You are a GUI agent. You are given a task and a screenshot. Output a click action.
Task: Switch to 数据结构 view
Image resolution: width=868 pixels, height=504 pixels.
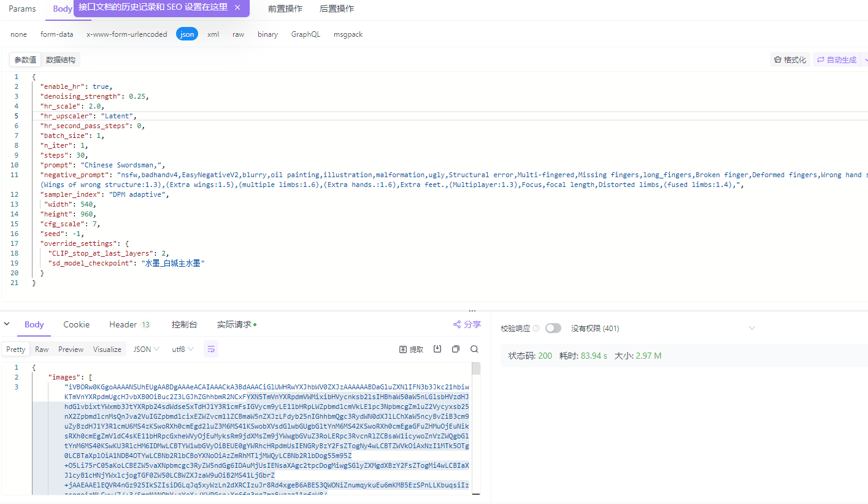[61, 59]
